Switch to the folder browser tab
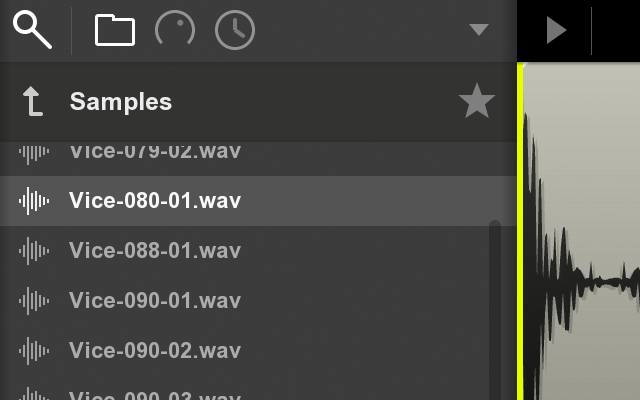 pos(115,30)
